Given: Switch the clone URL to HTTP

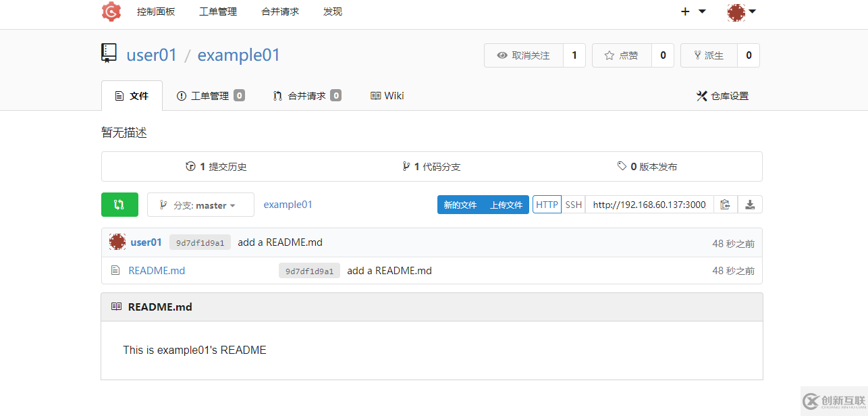Looking at the screenshot, I should (547, 204).
